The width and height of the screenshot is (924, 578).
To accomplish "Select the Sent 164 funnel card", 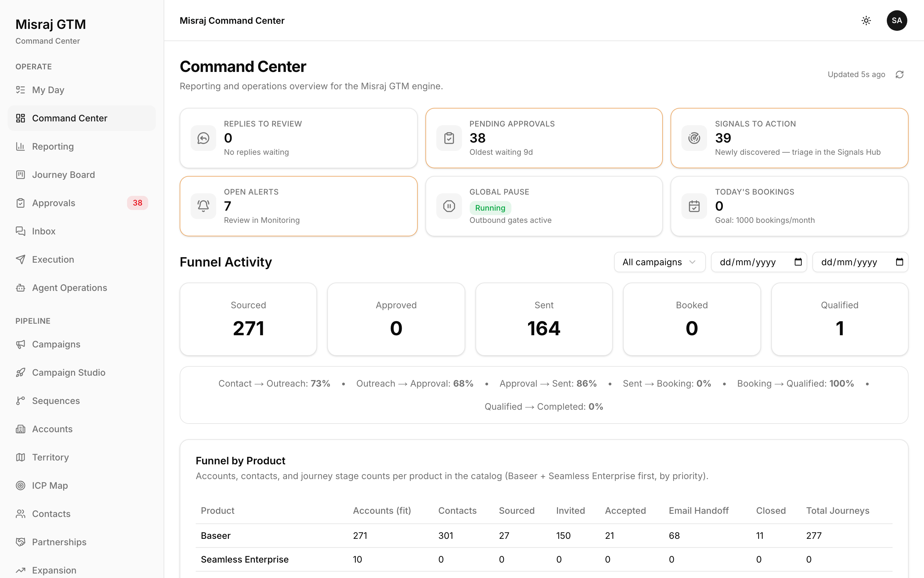I will (544, 319).
